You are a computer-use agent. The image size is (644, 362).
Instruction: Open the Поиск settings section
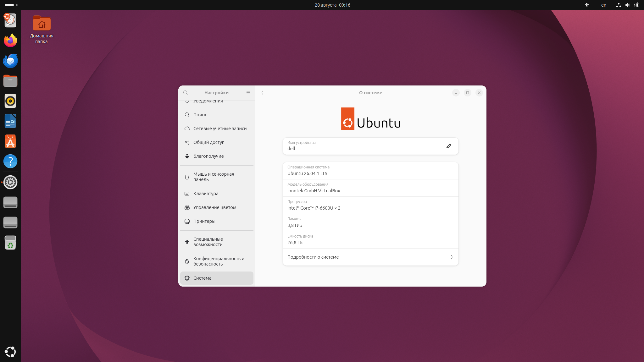coord(217,115)
